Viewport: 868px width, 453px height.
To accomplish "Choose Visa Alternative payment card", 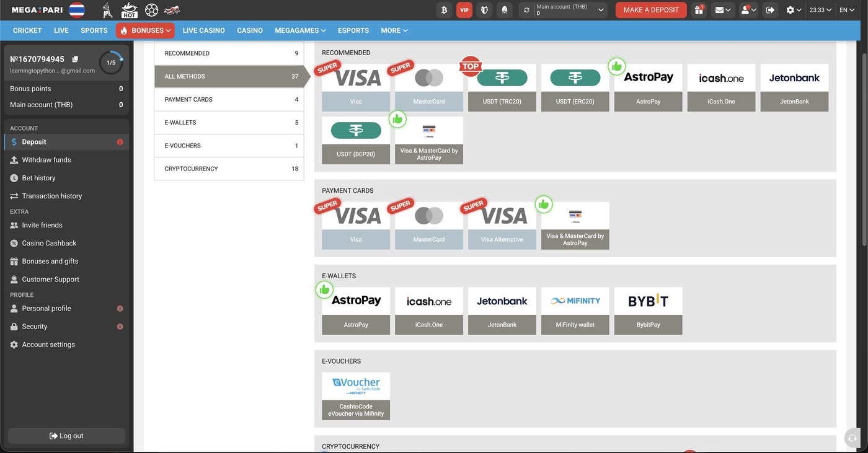I will pos(502,226).
